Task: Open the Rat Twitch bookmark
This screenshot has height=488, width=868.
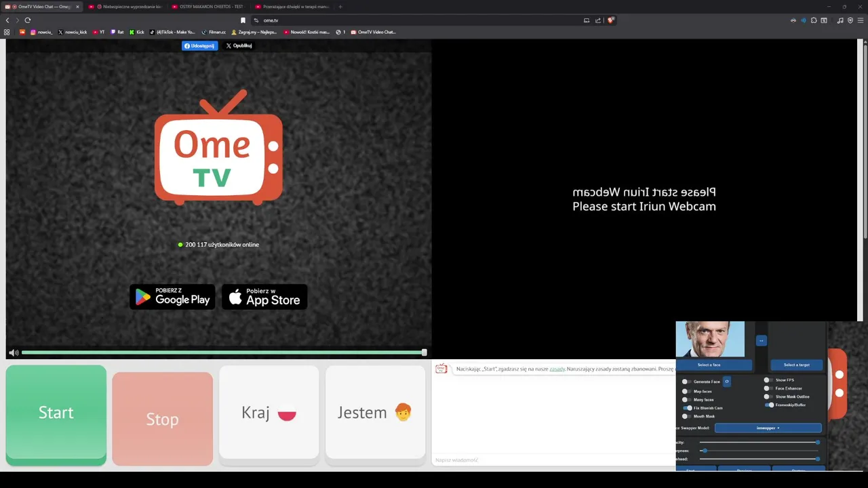Action: [x=117, y=32]
